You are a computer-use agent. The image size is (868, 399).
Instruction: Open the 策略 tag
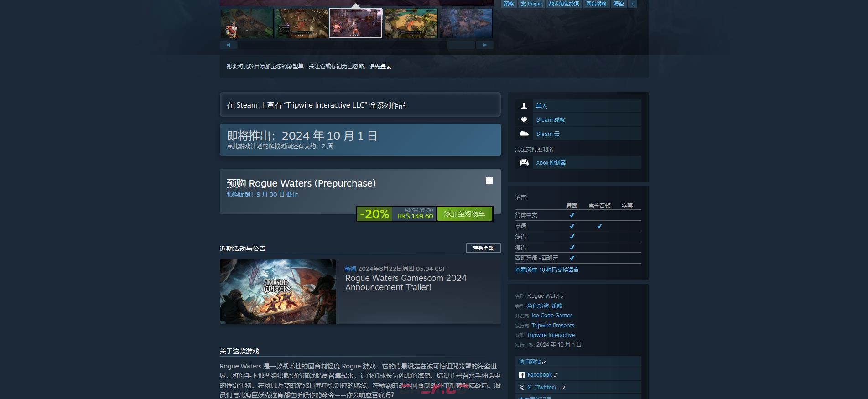(509, 4)
